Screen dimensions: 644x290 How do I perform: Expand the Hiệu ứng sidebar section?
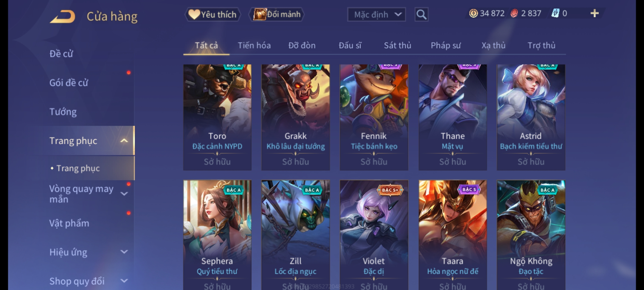tap(124, 252)
